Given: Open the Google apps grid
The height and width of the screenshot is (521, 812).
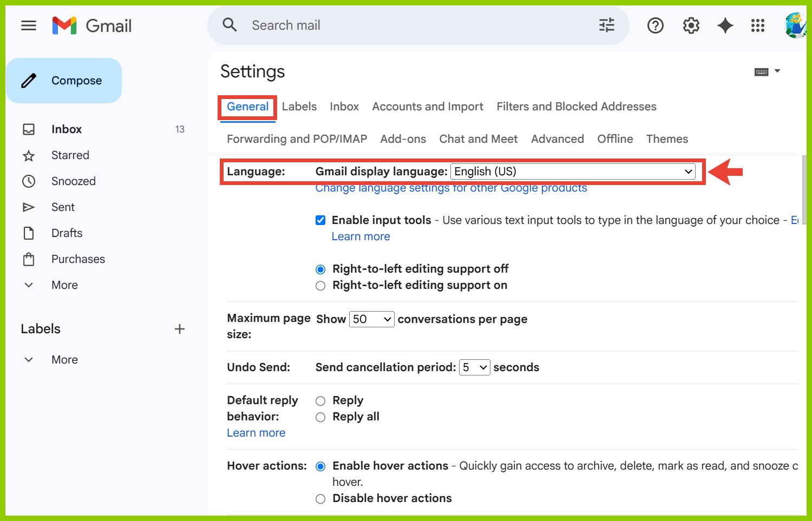Looking at the screenshot, I should pos(758,25).
